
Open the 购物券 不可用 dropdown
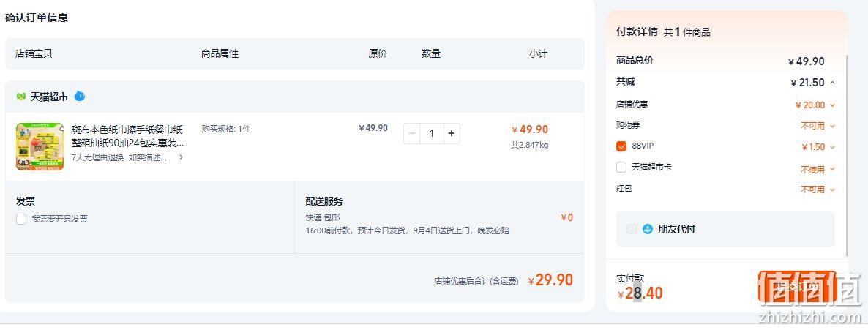pyautogui.click(x=818, y=127)
